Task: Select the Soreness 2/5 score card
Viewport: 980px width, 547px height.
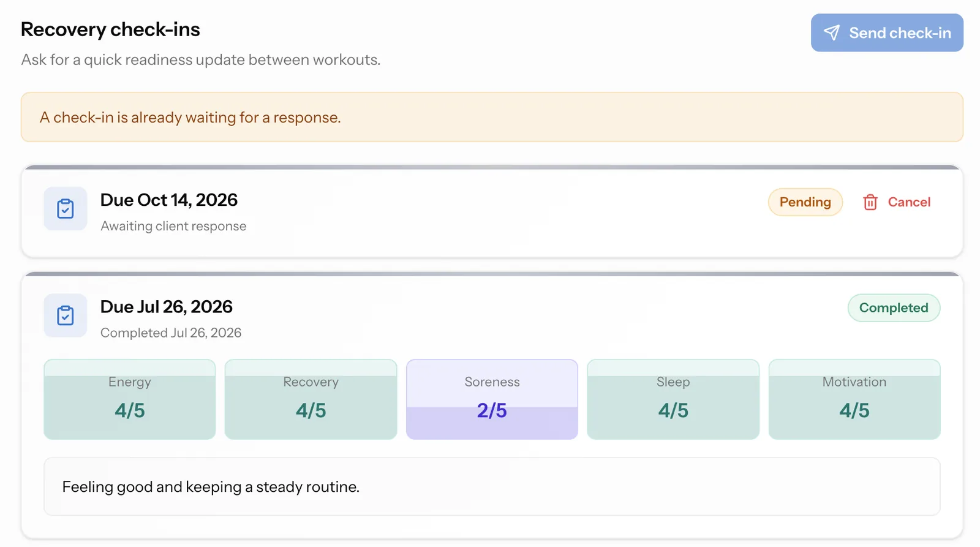Action: [492, 399]
